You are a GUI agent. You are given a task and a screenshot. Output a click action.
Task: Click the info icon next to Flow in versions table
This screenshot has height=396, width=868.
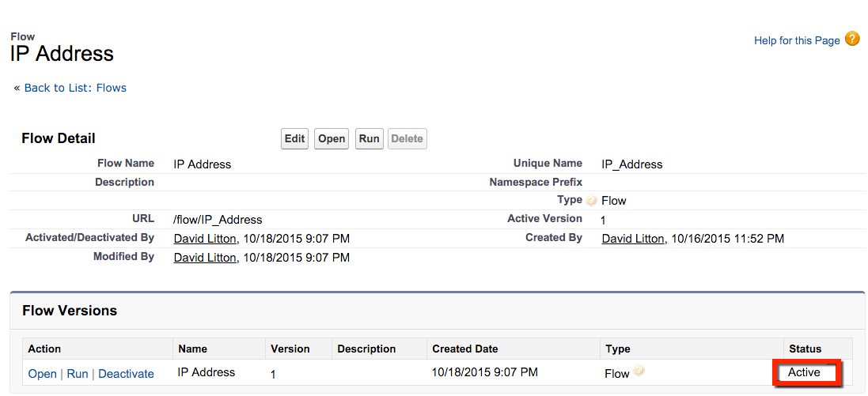639,371
